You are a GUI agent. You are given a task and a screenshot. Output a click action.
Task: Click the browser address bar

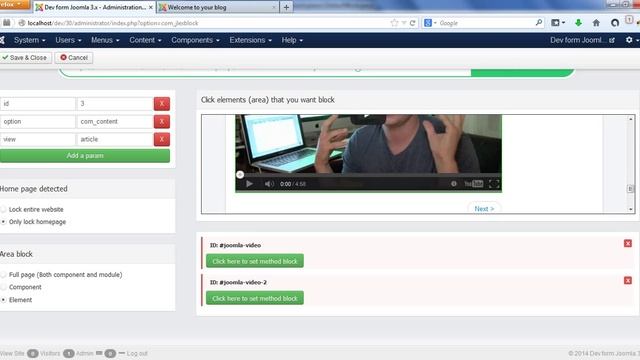pyautogui.click(x=204, y=23)
